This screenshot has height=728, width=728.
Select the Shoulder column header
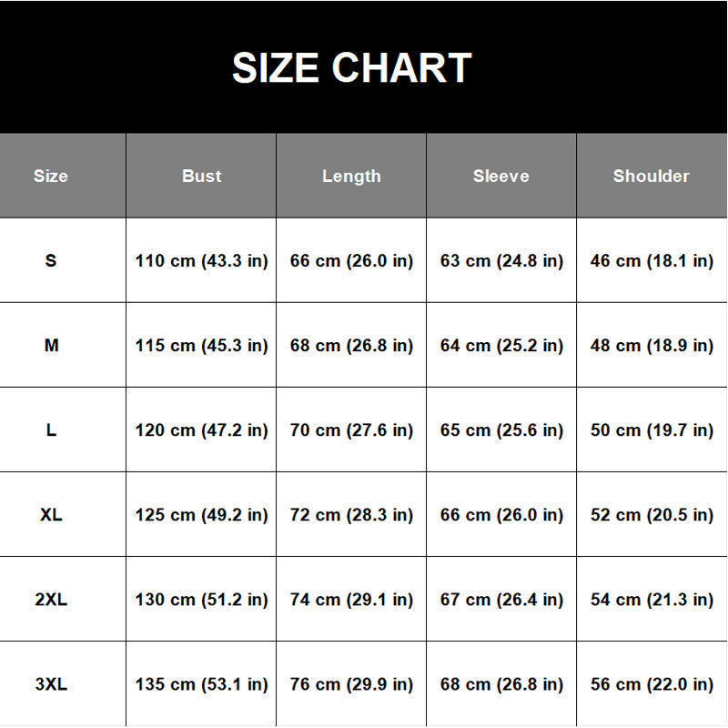tap(651, 176)
